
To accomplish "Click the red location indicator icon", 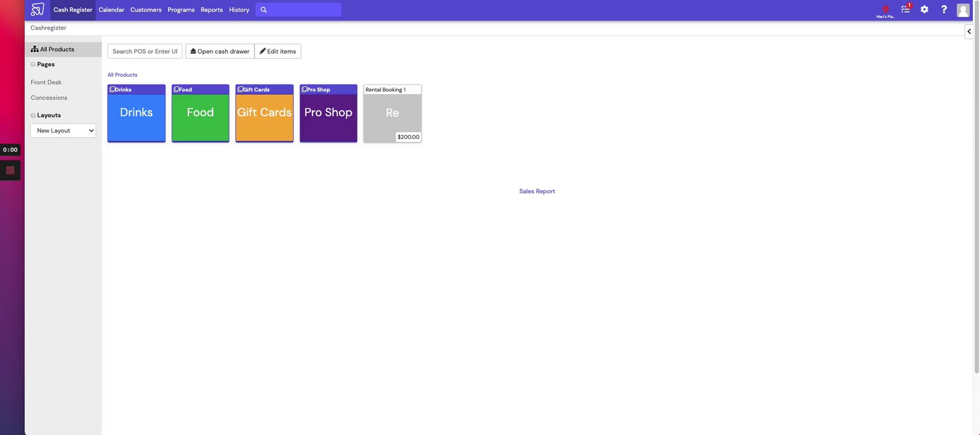I will [x=885, y=9].
